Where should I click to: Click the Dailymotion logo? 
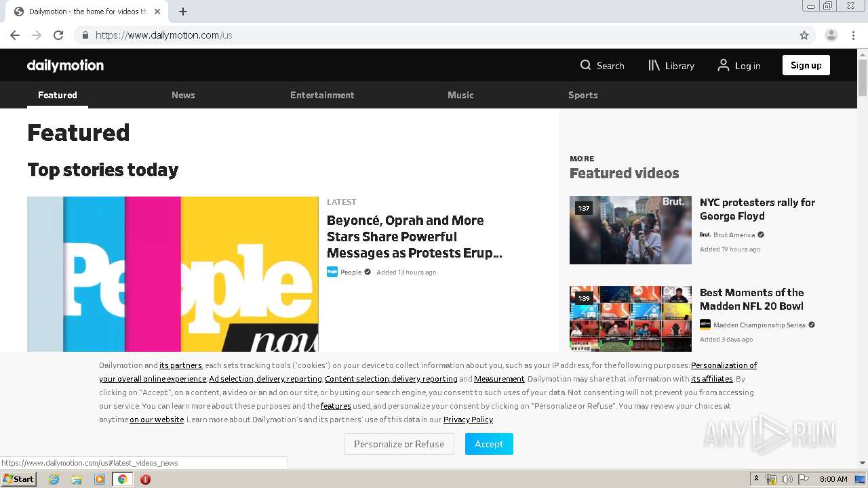(x=65, y=65)
